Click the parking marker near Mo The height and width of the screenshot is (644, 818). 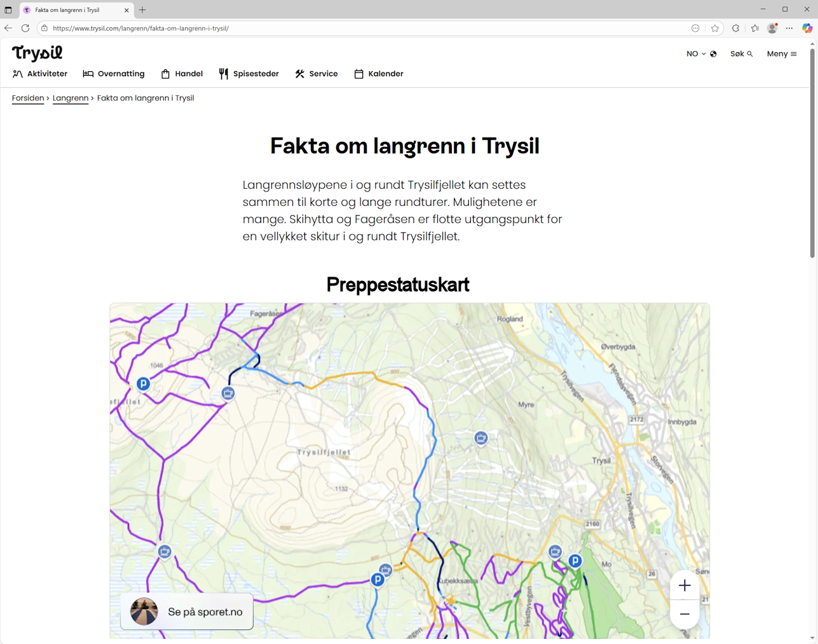point(575,561)
